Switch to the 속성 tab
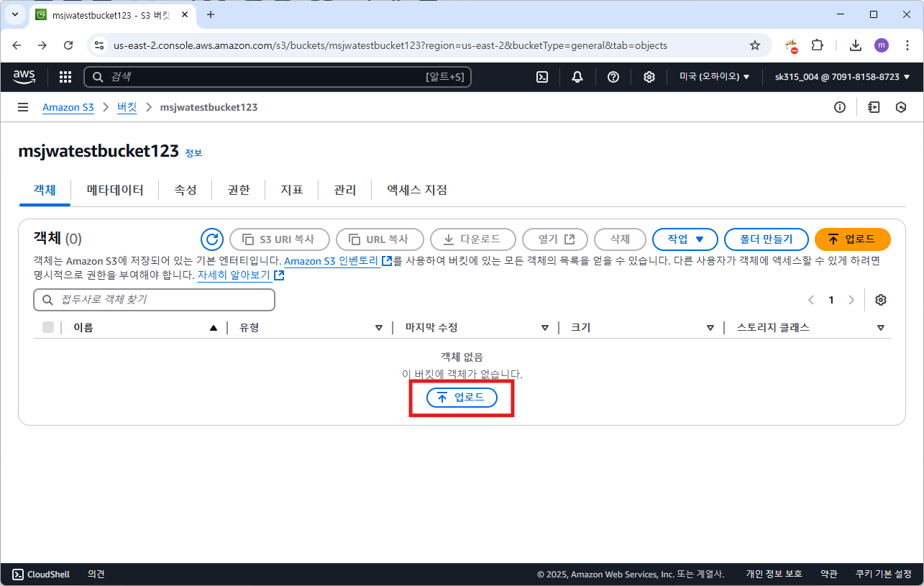 tap(186, 190)
